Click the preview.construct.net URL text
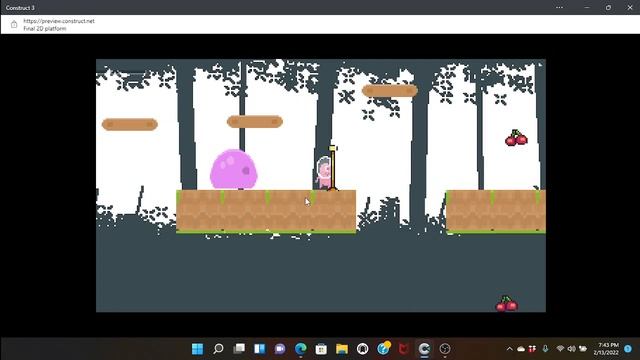Screen dimensions: 640x360 click(x=59, y=21)
